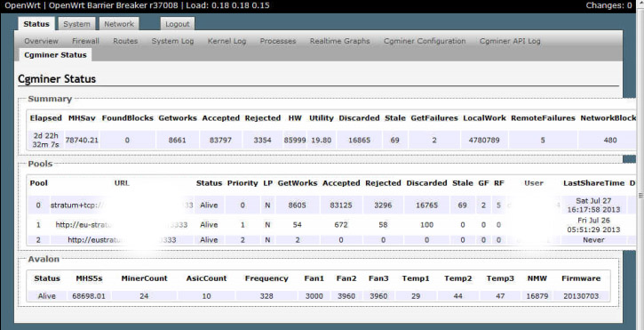The width and height of the screenshot is (644, 330).
Task: Click the Avalon section legend
Action: coord(44,259)
